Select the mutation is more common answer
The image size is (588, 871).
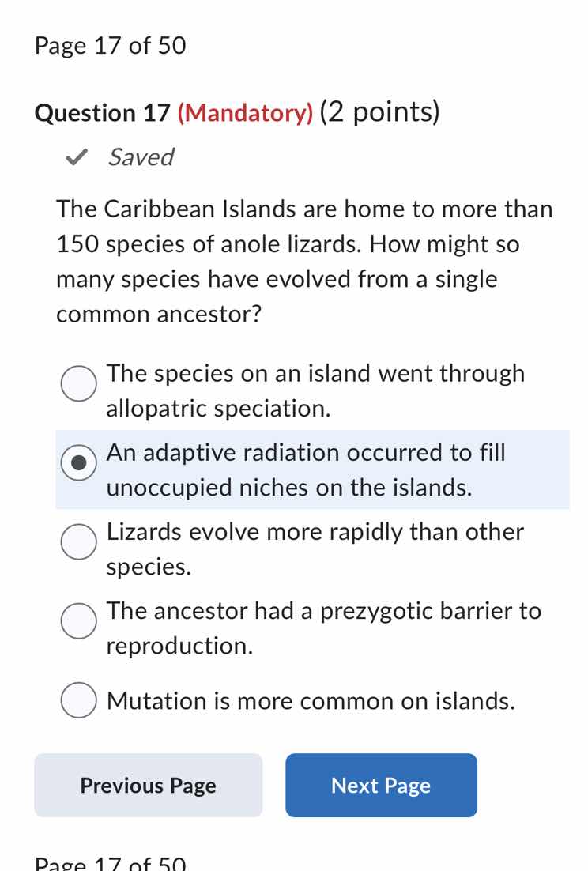[78, 699]
